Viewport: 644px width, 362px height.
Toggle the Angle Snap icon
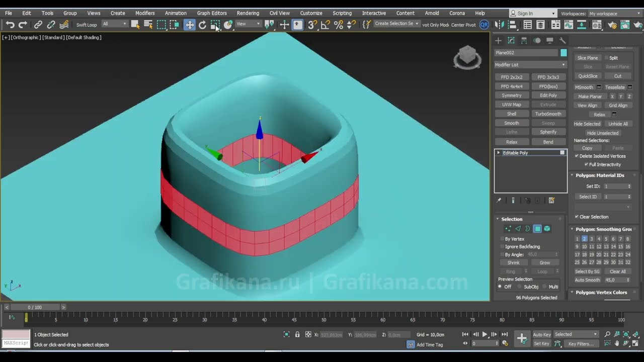click(326, 24)
